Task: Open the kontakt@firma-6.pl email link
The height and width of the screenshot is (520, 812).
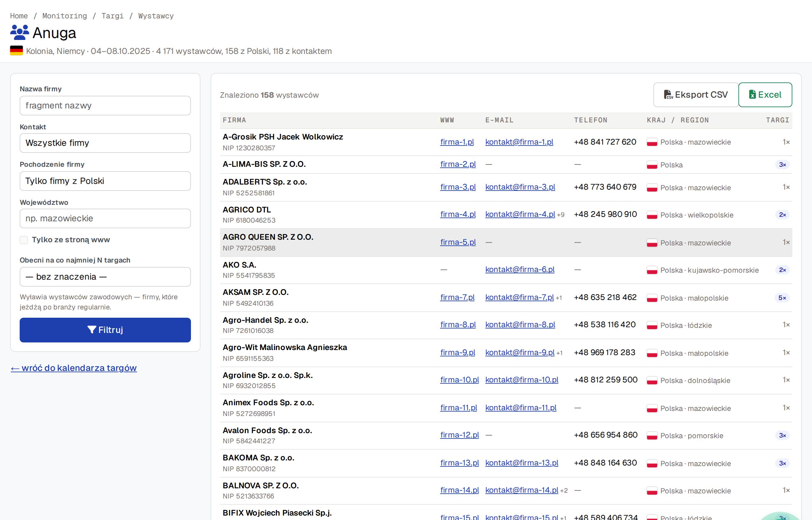Action: (x=520, y=270)
